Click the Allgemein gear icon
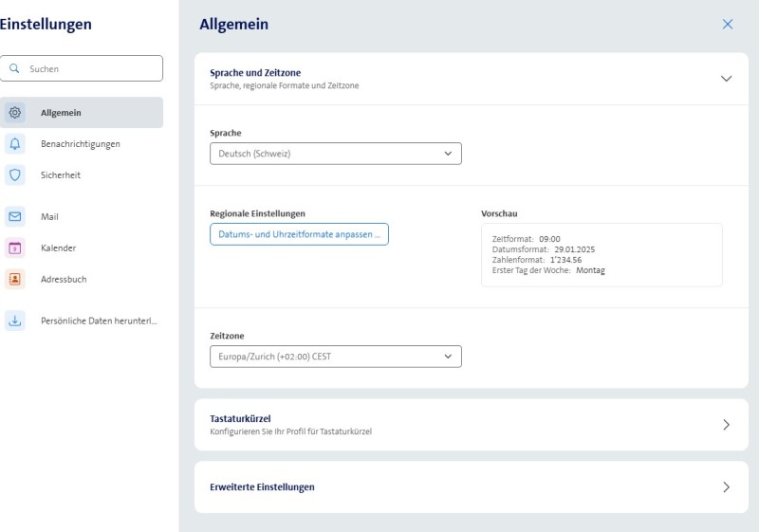 coord(15,113)
